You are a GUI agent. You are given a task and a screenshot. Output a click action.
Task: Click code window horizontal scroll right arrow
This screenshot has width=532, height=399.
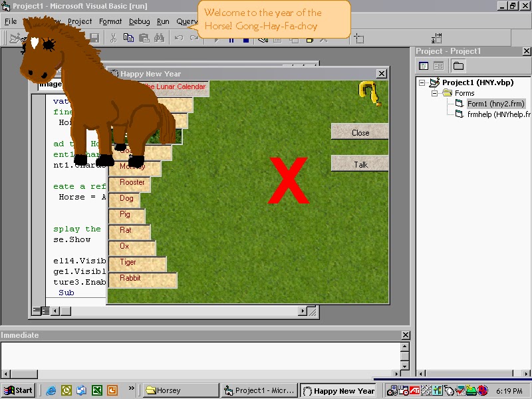pyautogui.click(x=303, y=311)
